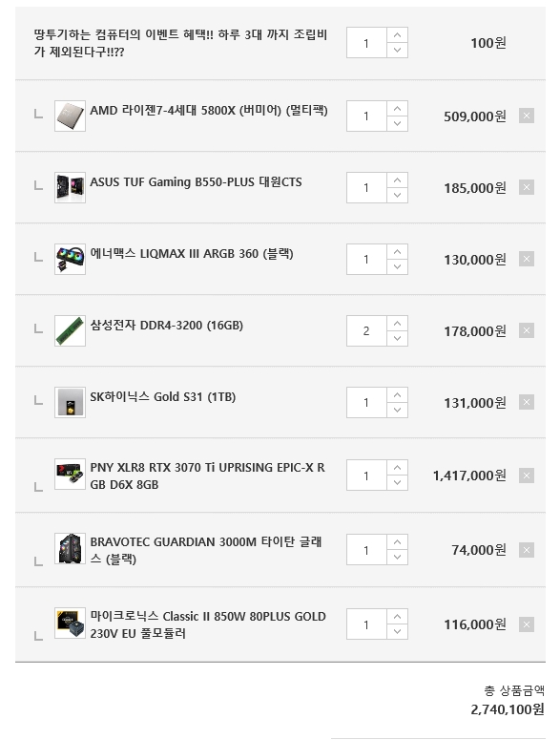Click quantity field for ASUS B550-PLUS motherboard
Screen dimensions: 560x740
click(x=366, y=188)
